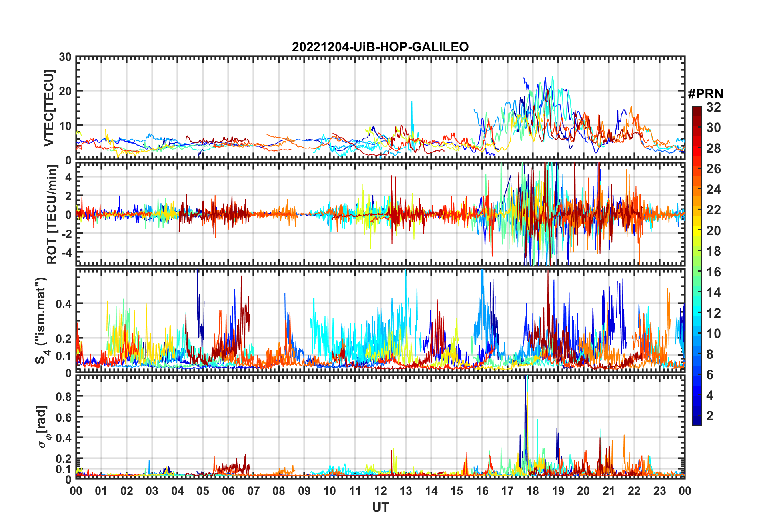
Task: Click the sigma-phi [rad] y-axis label
Action: 42,426
